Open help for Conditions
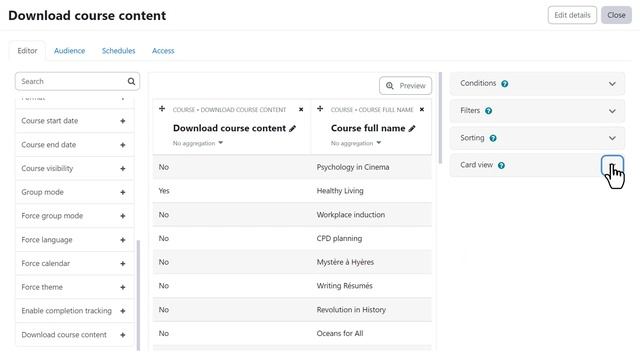The height and width of the screenshot is (360, 640). point(504,84)
